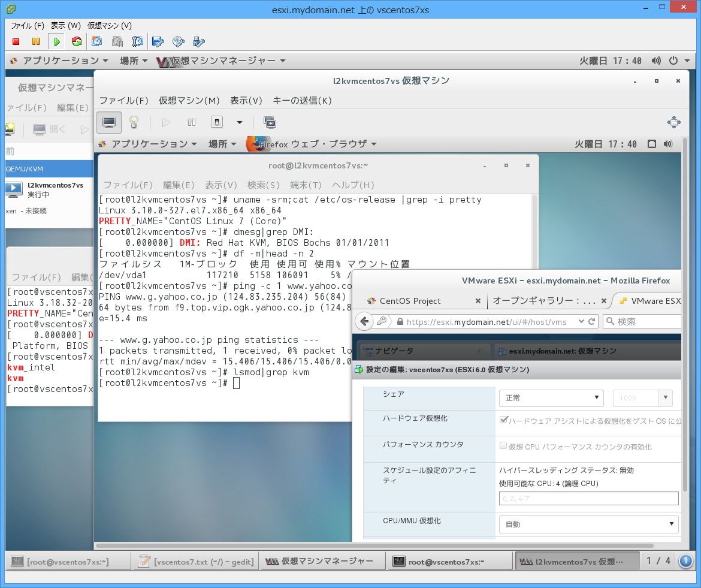
Task: Open the snapshots manager icon in l2kvmcentos7vs toolbar
Action: (x=270, y=122)
